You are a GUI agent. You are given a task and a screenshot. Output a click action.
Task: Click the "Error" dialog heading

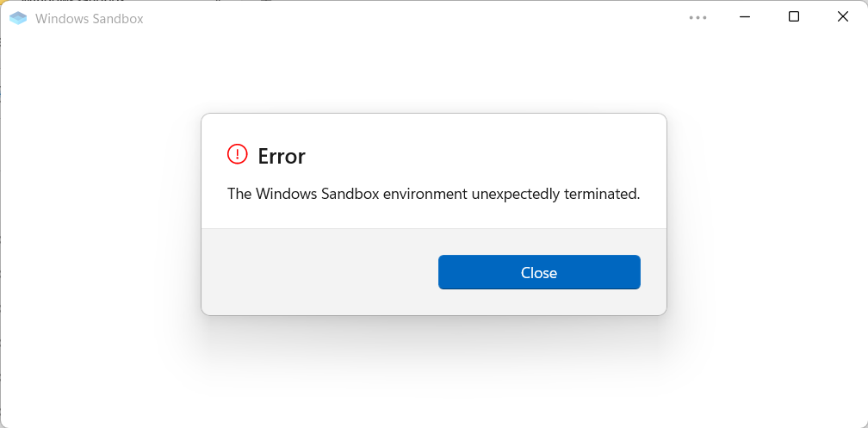click(x=282, y=157)
